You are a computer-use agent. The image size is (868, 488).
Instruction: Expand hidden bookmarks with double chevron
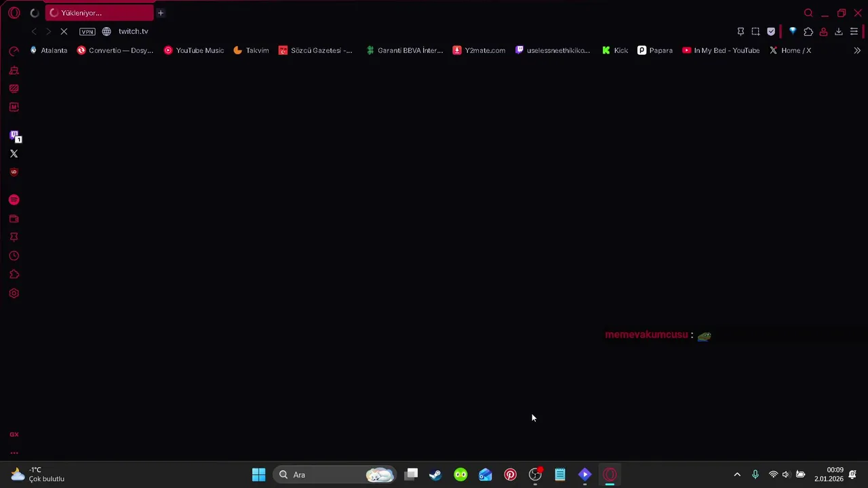(857, 50)
